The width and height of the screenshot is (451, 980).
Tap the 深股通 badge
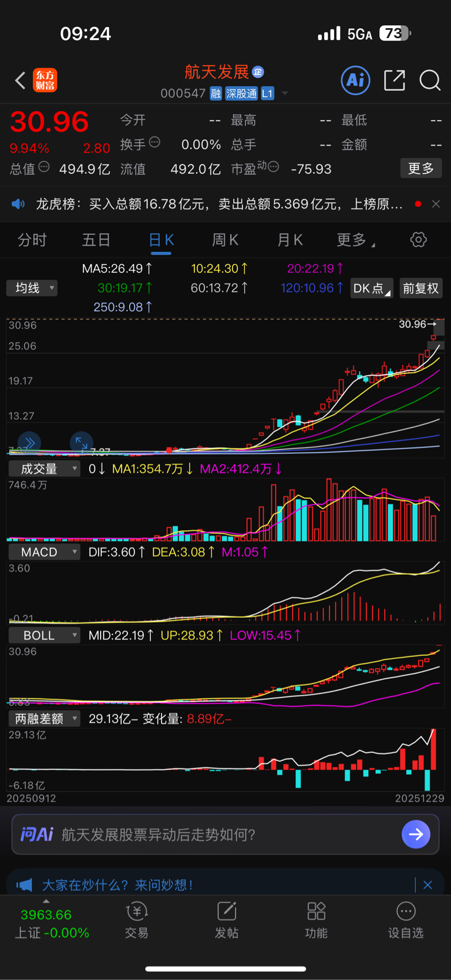pyautogui.click(x=241, y=93)
